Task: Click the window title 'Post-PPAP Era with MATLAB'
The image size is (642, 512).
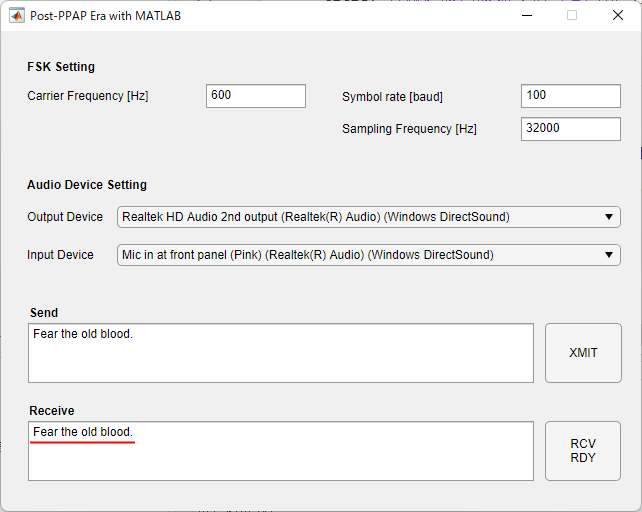Action: point(106,16)
